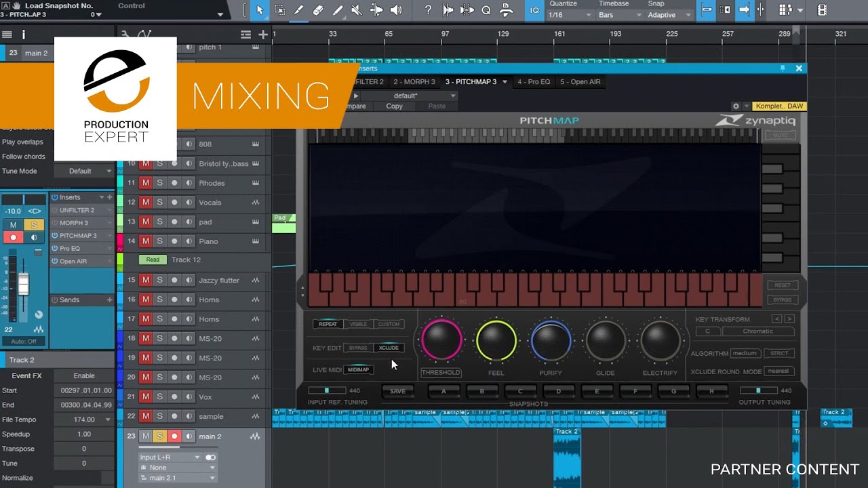
Task: Choose the Listen speaker tool
Action: pyautogui.click(x=396, y=10)
